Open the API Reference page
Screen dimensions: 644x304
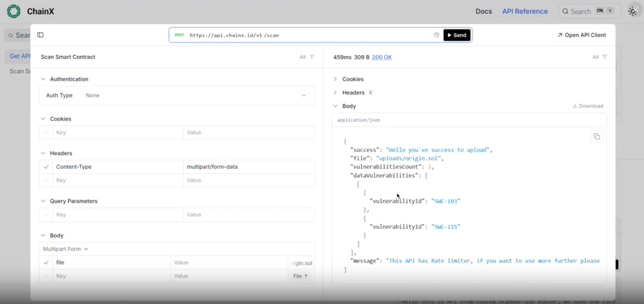click(x=525, y=11)
